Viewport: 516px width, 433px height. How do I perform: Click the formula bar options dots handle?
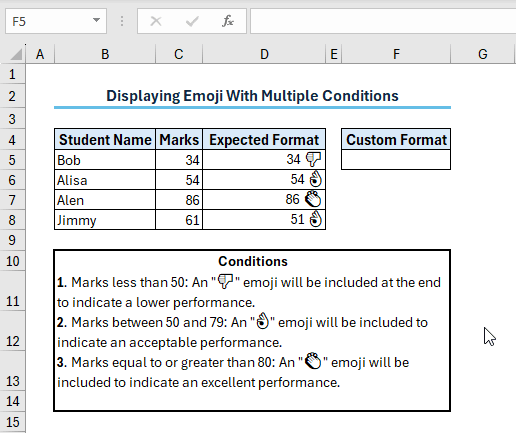click(x=122, y=21)
